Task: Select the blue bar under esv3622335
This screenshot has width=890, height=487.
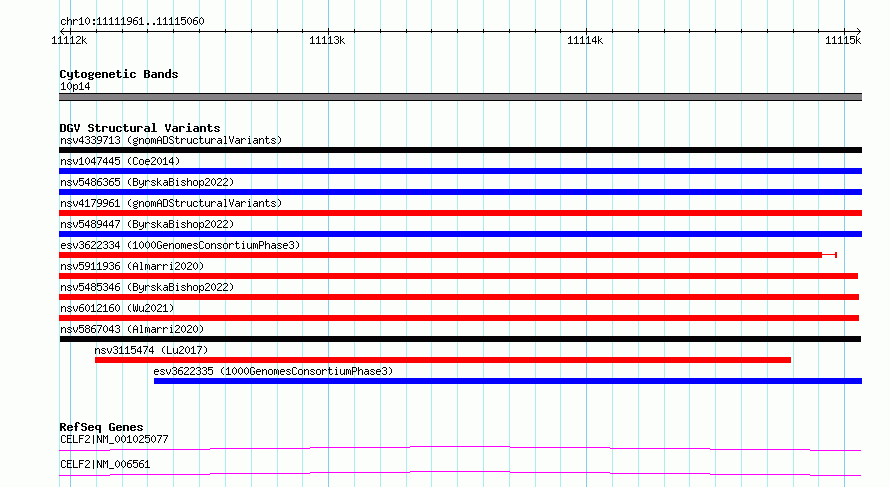Action: (508, 381)
